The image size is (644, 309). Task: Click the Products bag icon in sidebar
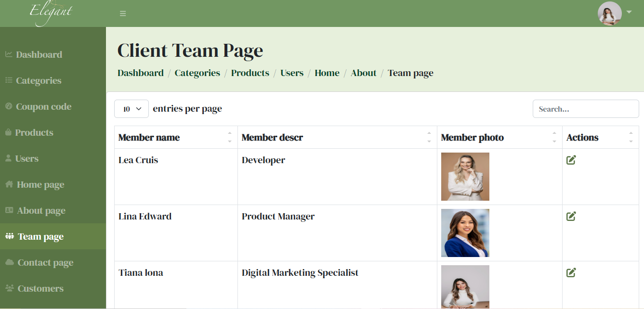pos(8,132)
